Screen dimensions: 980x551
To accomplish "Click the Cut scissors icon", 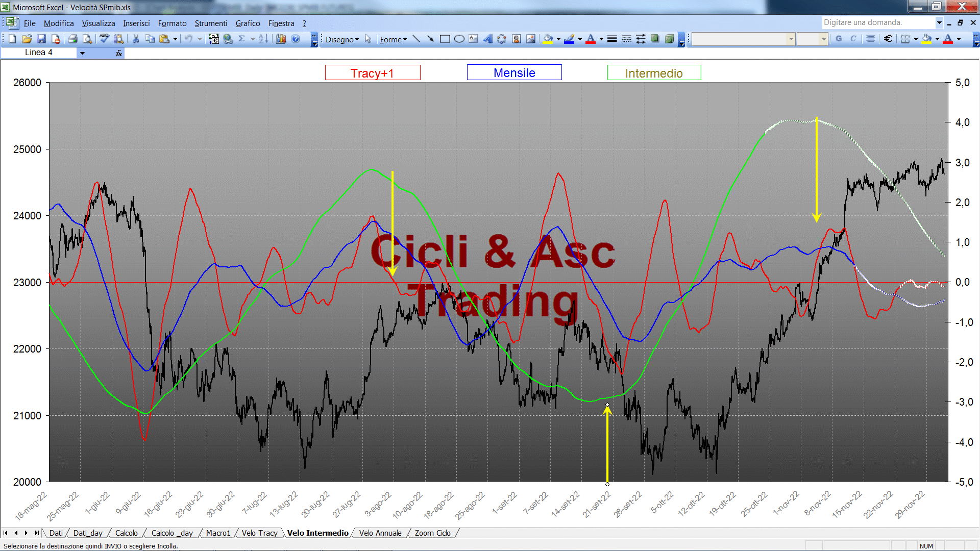I will (x=136, y=39).
